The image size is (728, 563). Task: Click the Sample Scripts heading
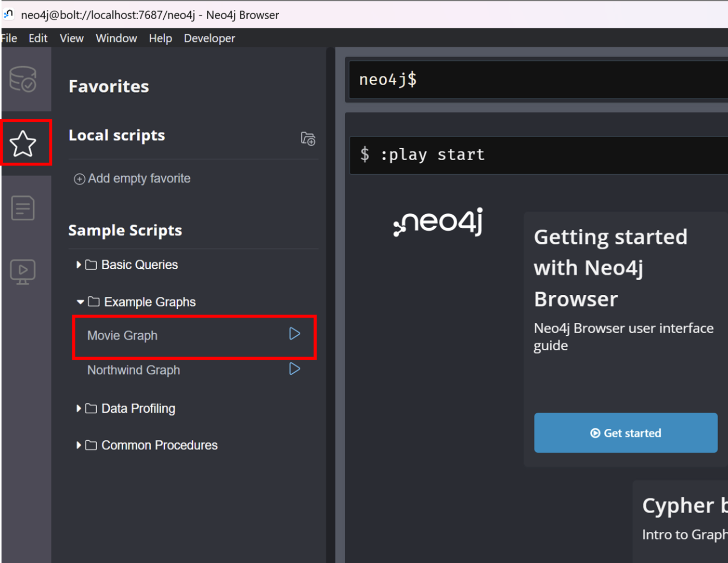pyautogui.click(x=125, y=230)
